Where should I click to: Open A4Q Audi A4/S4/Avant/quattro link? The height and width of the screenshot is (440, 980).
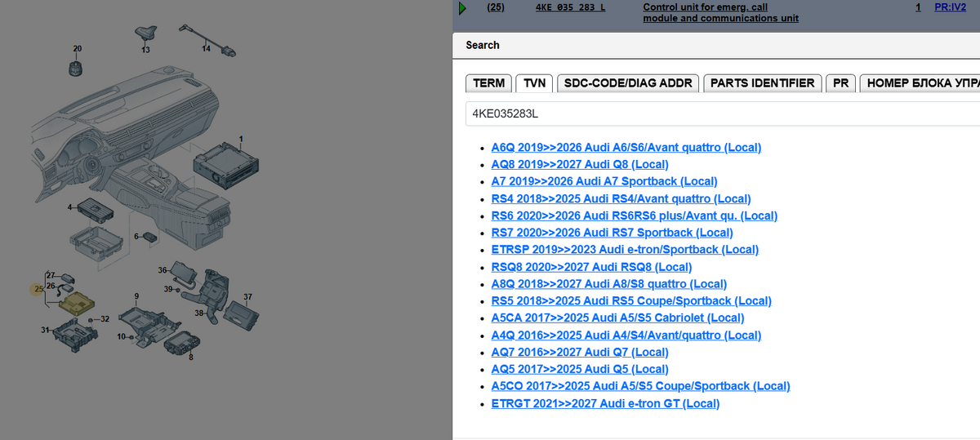tap(626, 336)
